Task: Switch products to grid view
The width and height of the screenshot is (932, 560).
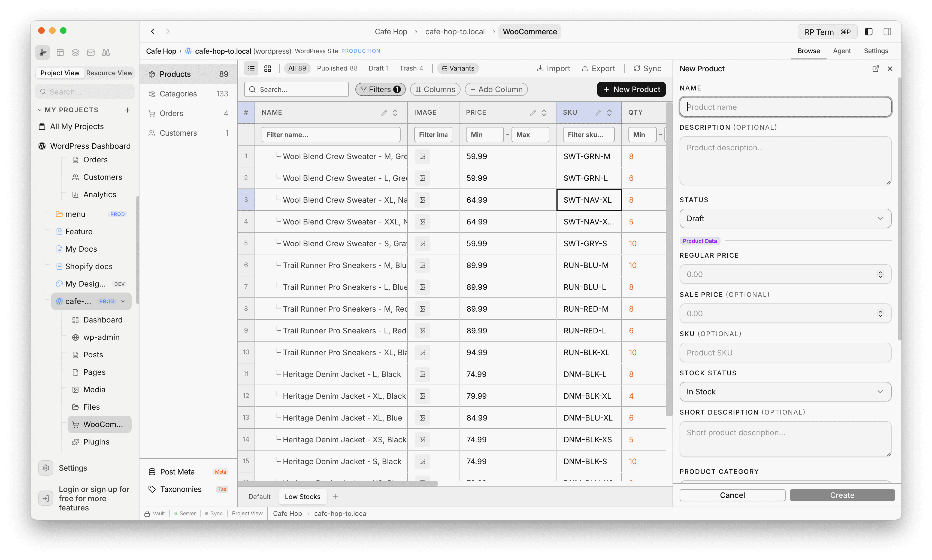Action: (x=268, y=68)
